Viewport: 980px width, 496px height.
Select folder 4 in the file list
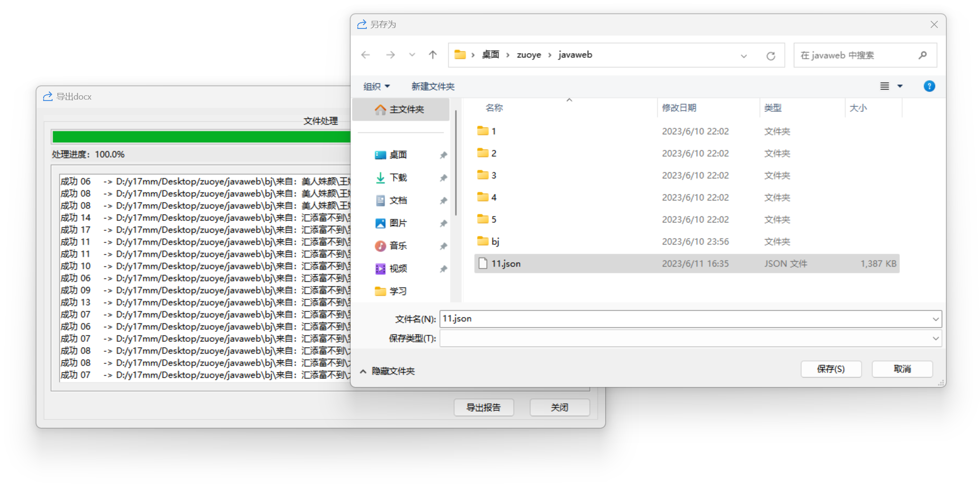pyautogui.click(x=687, y=198)
